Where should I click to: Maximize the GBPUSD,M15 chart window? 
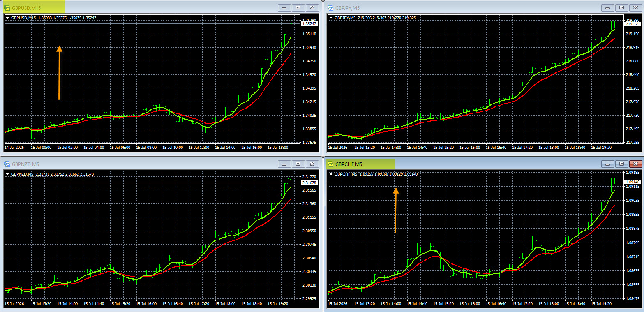tap(298, 7)
